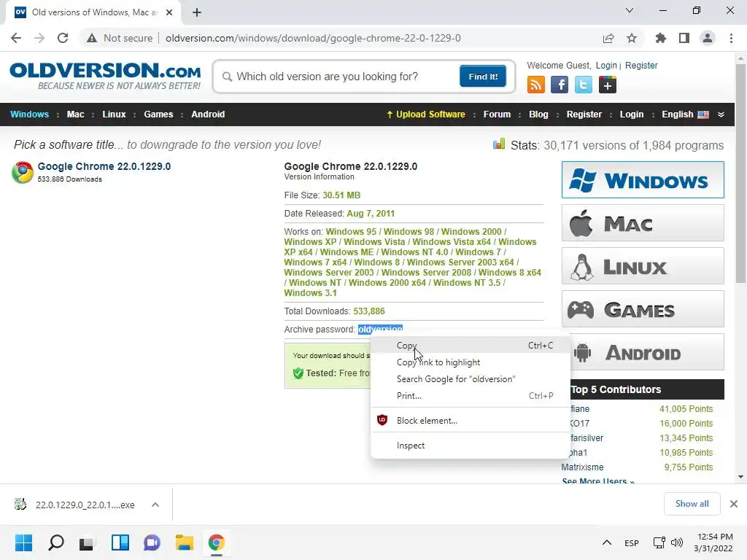Click the black plus share icon
The height and width of the screenshot is (560, 747).
point(608,85)
